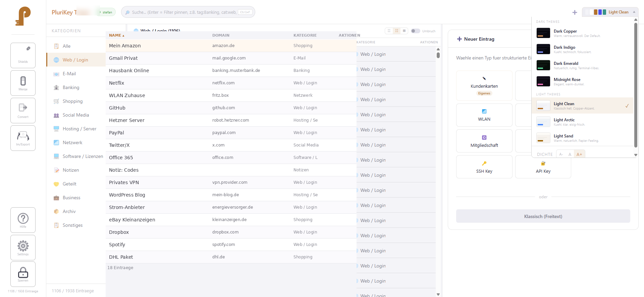
Task: Select the Light Clean theme entry
Action: (x=583, y=105)
